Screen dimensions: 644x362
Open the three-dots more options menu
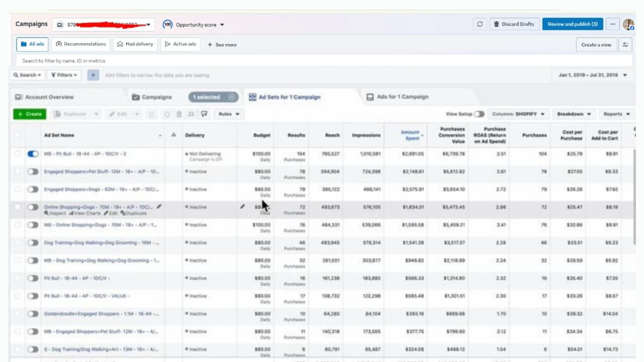[x=613, y=24]
